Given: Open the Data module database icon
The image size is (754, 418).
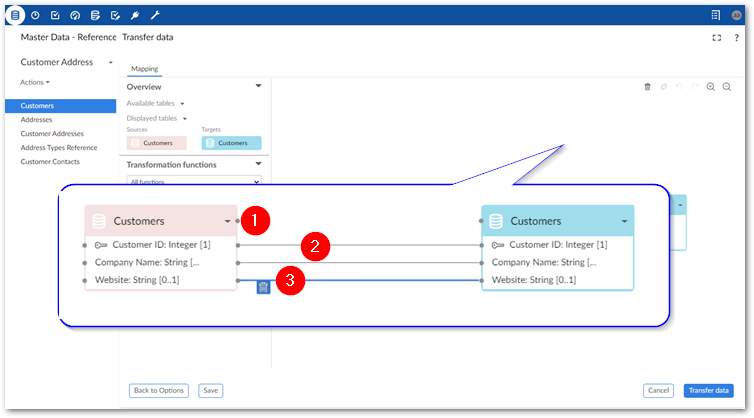Looking at the screenshot, I should pyautogui.click(x=15, y=15).
